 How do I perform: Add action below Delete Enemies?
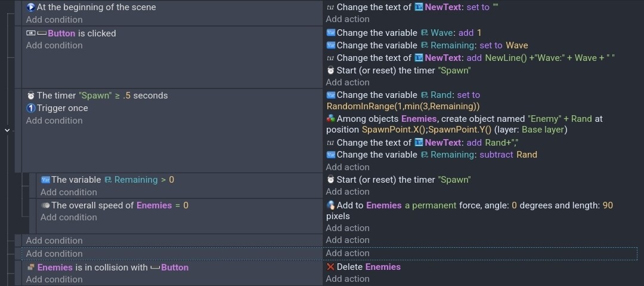click(x=348, y=279)
